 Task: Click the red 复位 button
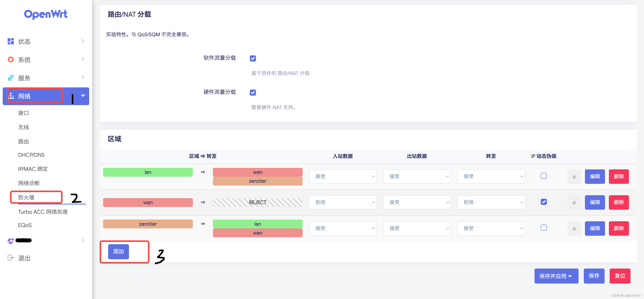click(x=620, y=276)
